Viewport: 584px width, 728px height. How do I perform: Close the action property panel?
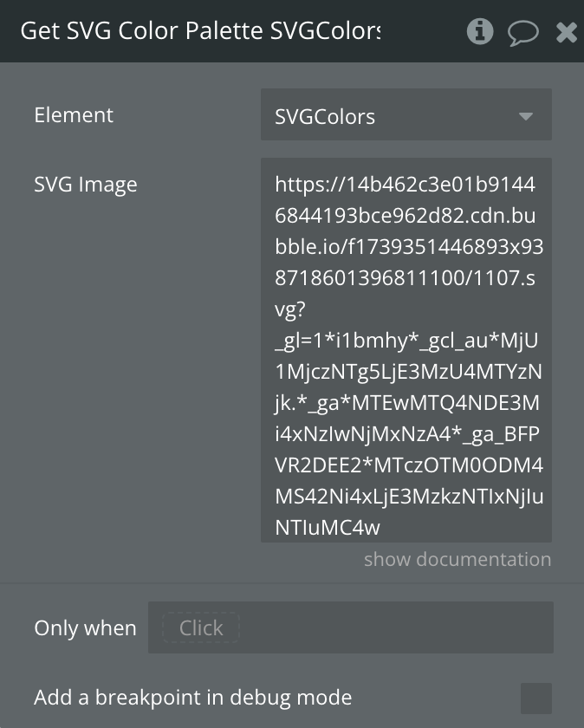pos(566,33)
